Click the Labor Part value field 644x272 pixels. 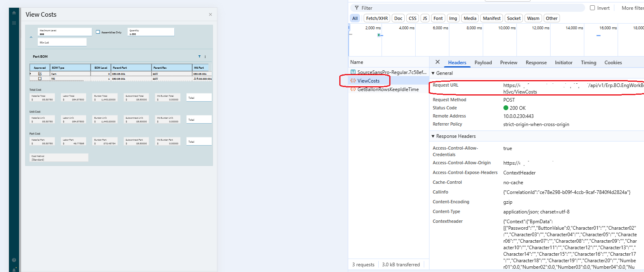74,141
